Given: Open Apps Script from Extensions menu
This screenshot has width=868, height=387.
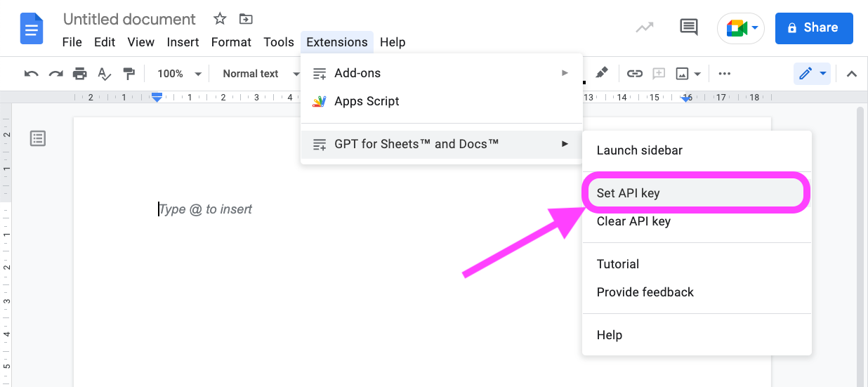Looking at the screenshot, I should pos(367,101).
